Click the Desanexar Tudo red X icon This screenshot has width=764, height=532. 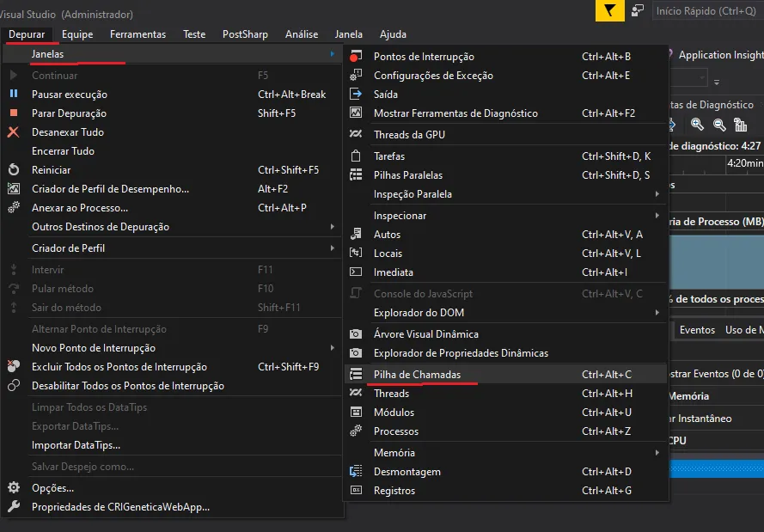[x=14, y=132]
